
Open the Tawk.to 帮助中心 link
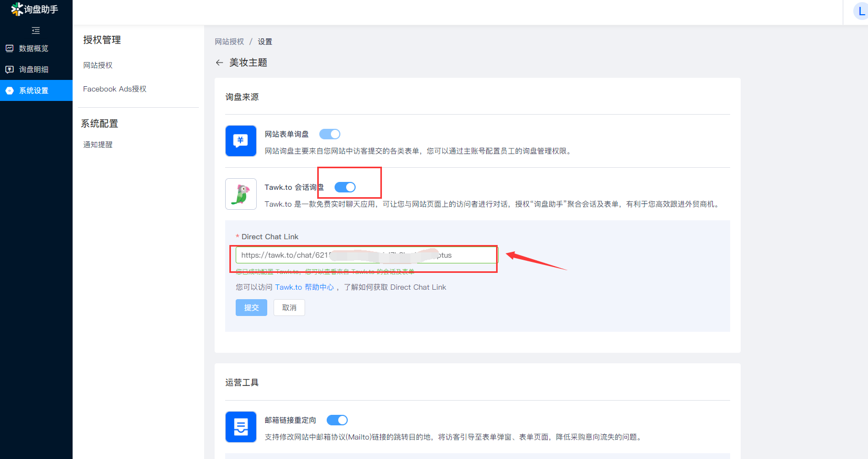coord(304,287)
